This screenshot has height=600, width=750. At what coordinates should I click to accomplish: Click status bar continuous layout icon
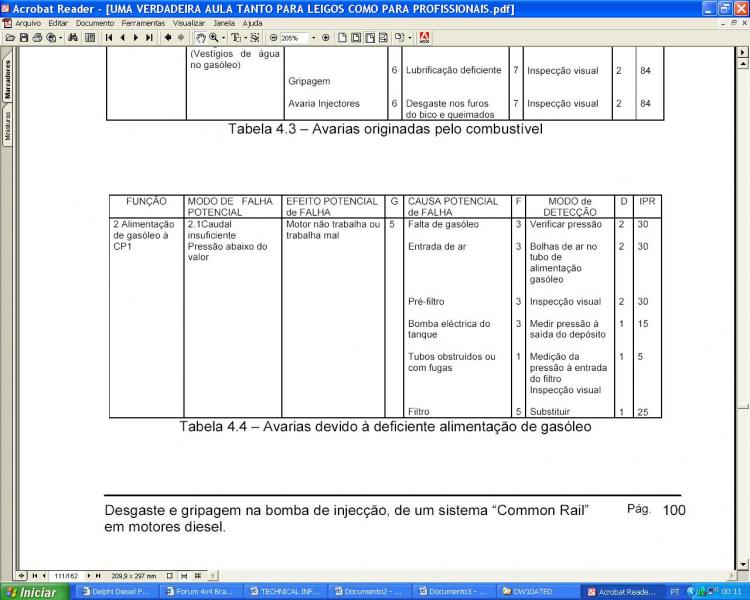184,576
